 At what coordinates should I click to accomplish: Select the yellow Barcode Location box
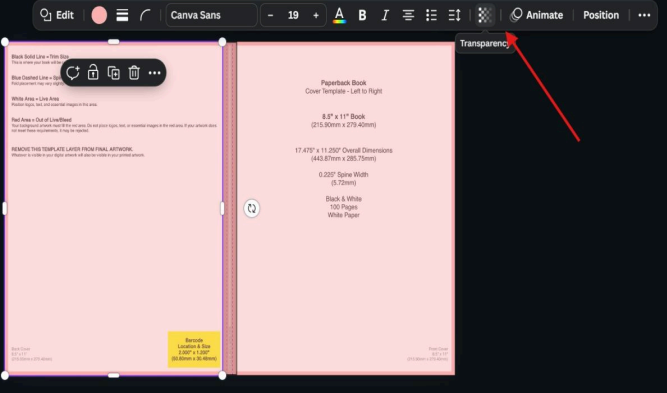(x=194, y=349)
